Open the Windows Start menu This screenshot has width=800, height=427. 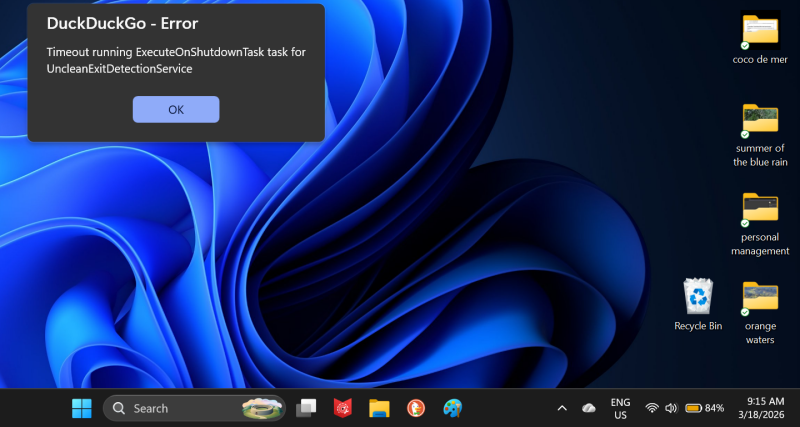pos(81,408)
